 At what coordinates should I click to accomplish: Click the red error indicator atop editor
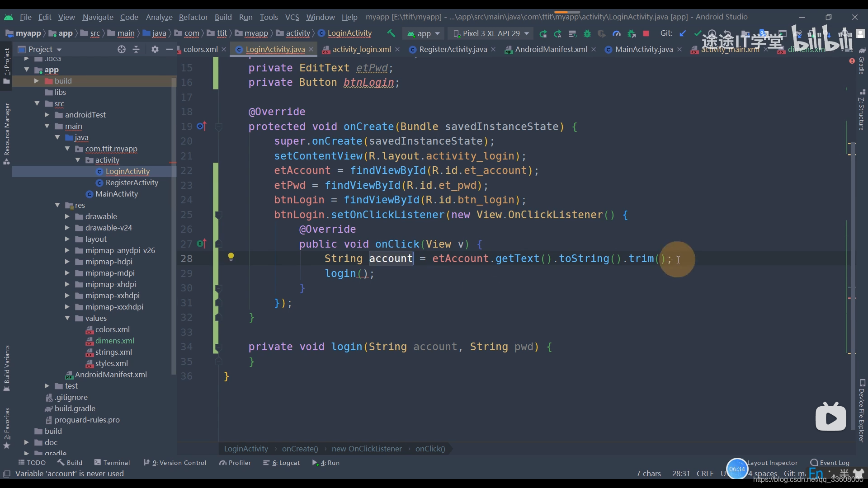[852, 61]
